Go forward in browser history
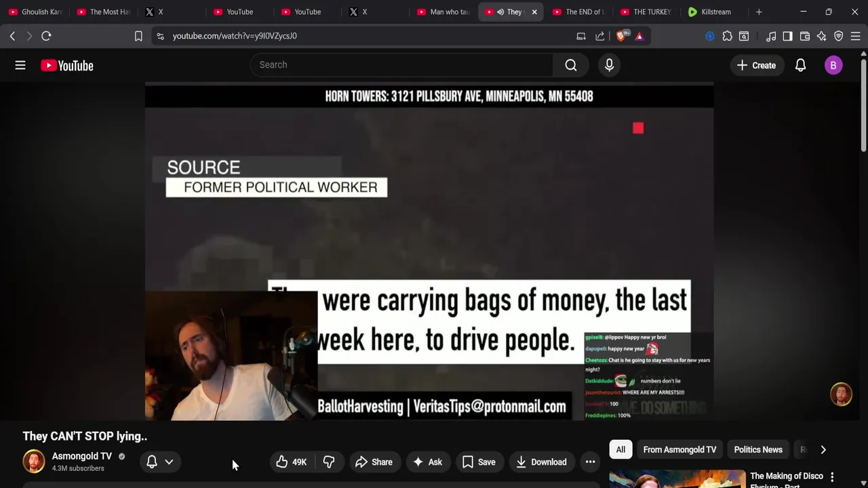 (x=29, y=36)
